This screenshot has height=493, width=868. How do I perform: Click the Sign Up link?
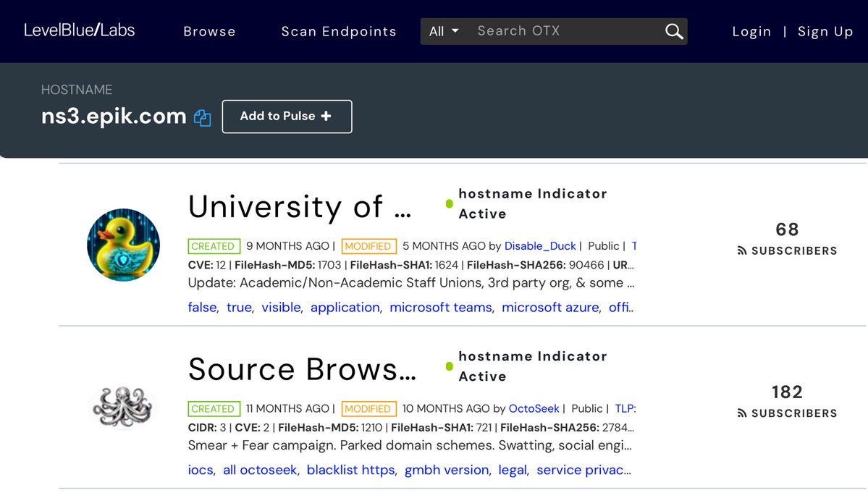coord(825,31)
